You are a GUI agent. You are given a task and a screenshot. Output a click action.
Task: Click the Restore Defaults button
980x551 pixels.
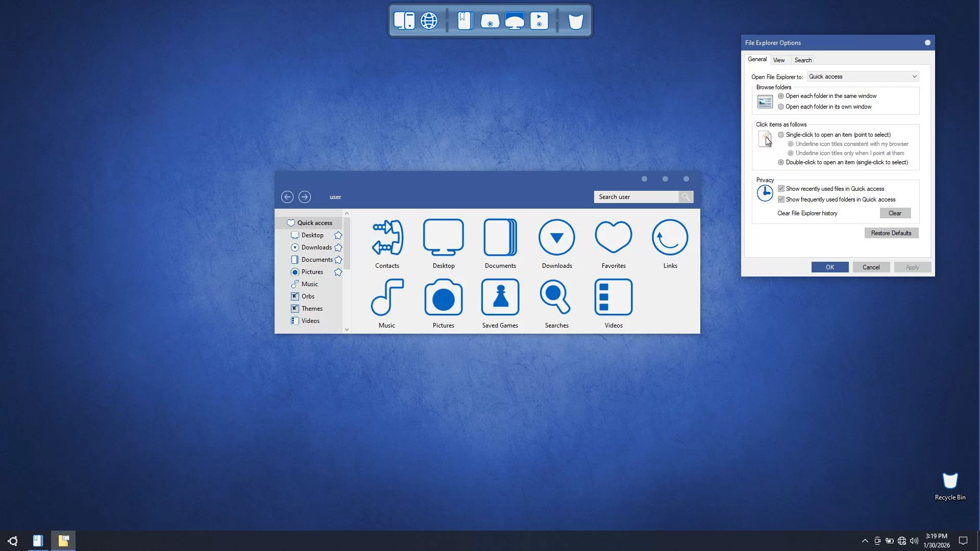point(891,233)
